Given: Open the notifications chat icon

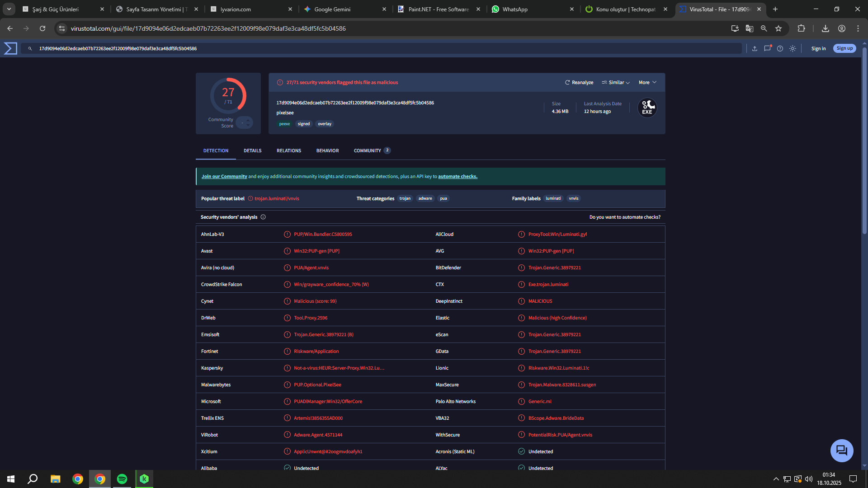Looking at the screenshot, I should (x=767, y=48).
